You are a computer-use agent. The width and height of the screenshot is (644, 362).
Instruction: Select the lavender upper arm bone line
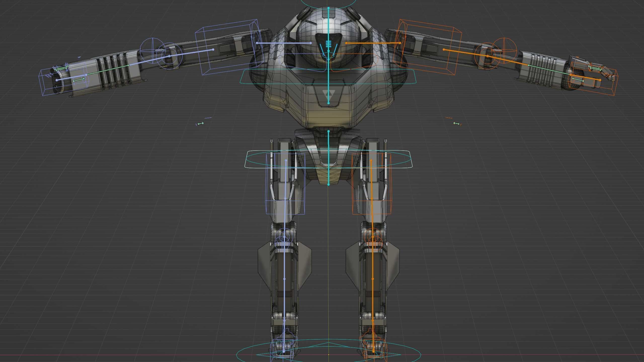coord(191,53)
